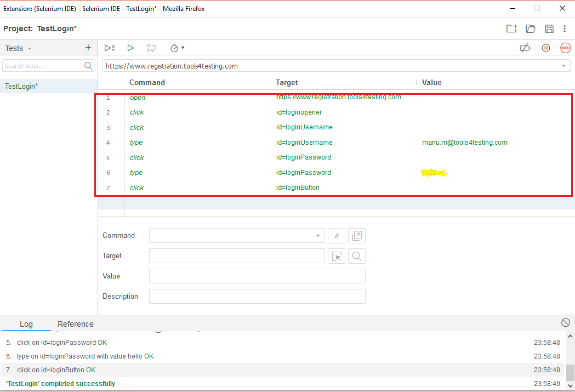Disable breakpoints icon
This screenshot has height=392, width=575.
(x=525, y=48)
